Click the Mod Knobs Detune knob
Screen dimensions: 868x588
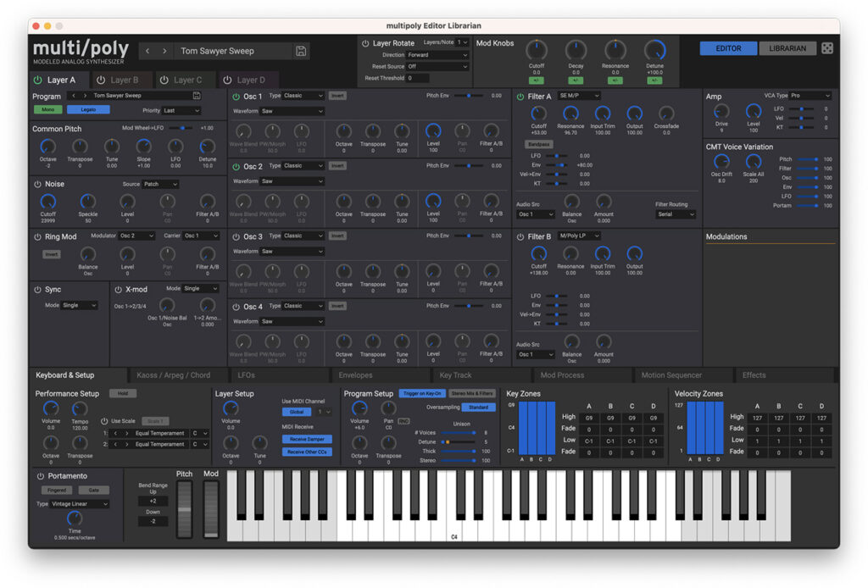654,51
